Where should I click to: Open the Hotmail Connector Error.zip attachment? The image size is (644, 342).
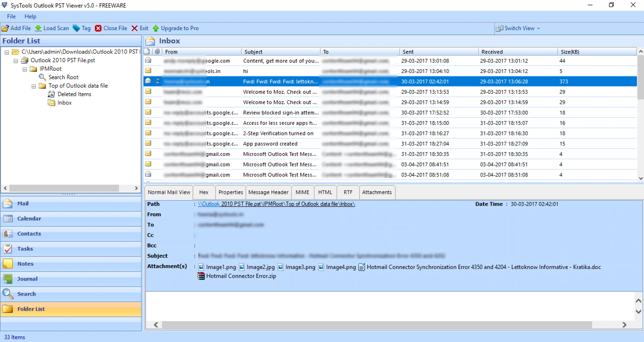tap(241, 276)
